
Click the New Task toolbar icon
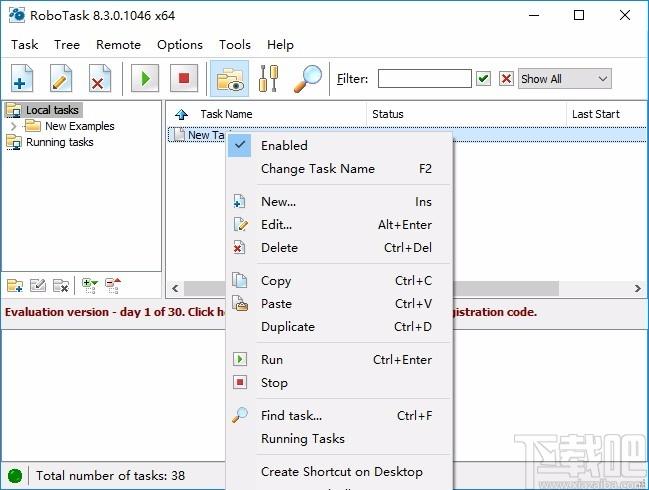[x=22, y=78]
